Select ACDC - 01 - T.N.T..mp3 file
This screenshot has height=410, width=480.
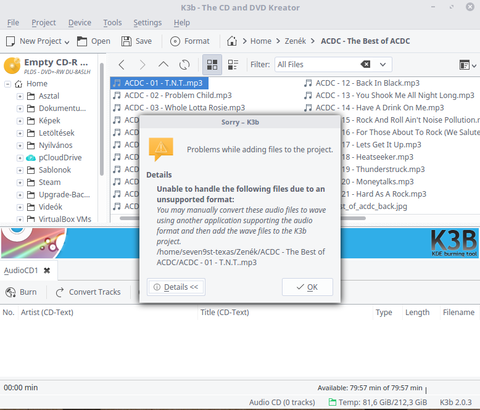159,83
